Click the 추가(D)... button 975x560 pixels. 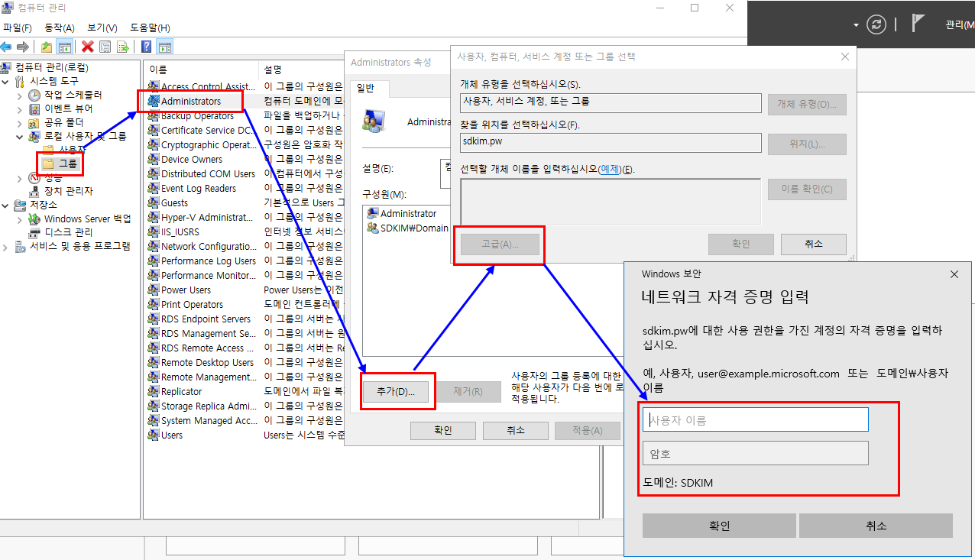(x=396, y=391)
